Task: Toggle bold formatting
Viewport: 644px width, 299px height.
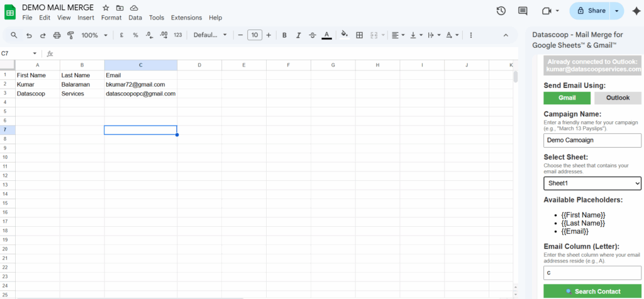Action: 284,35
